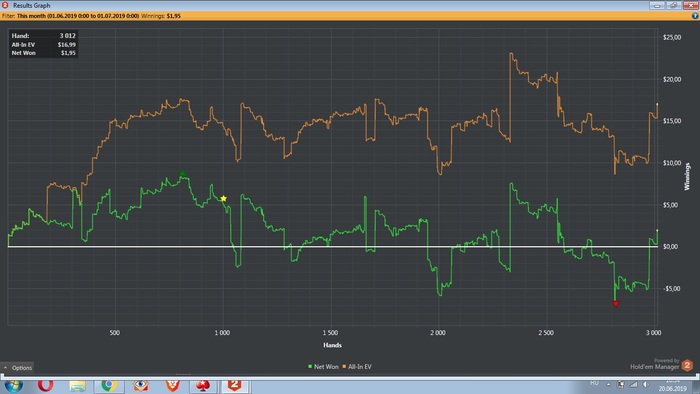Open the network signal tray icon
Screen dimensions: 700x394
tap(633, 384)
